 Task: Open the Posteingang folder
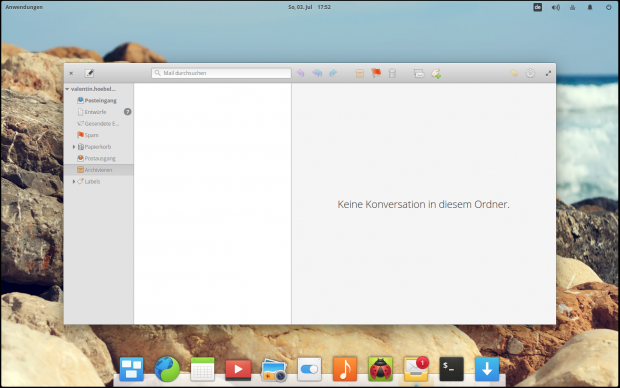100,100
